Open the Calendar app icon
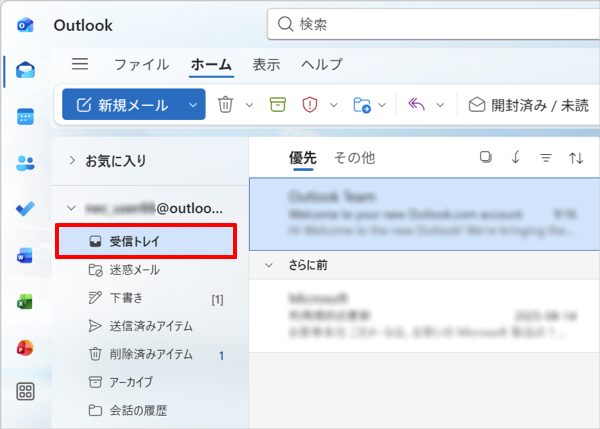The height and width of the screenshot is (429, 600). (25, 116)
